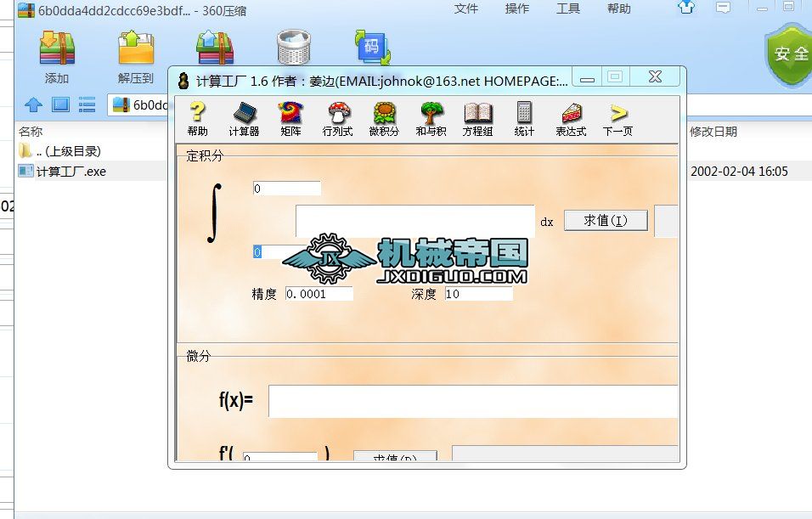
Task: Click the 修改日期 column header
Action: [x=713, y=132]
